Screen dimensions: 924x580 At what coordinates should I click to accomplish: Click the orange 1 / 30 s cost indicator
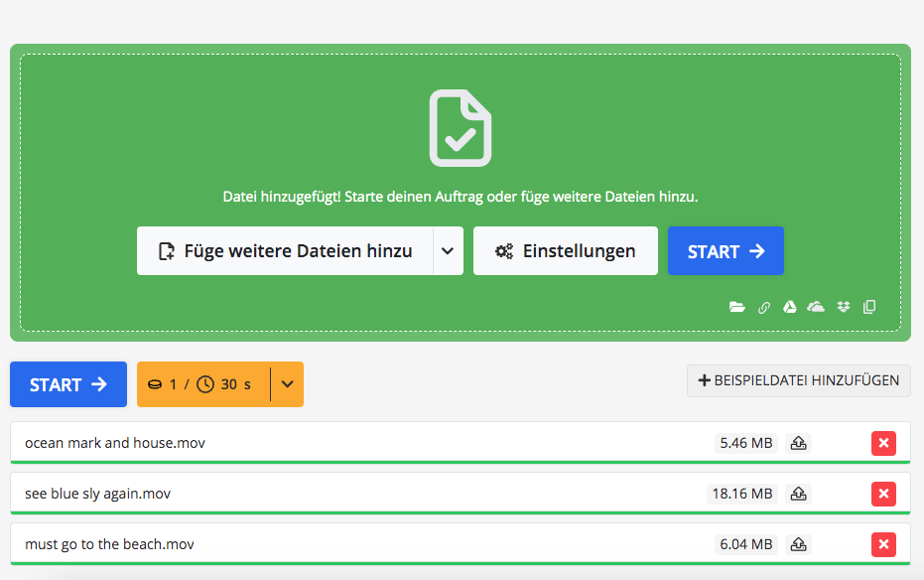click(x=202, y=384)
